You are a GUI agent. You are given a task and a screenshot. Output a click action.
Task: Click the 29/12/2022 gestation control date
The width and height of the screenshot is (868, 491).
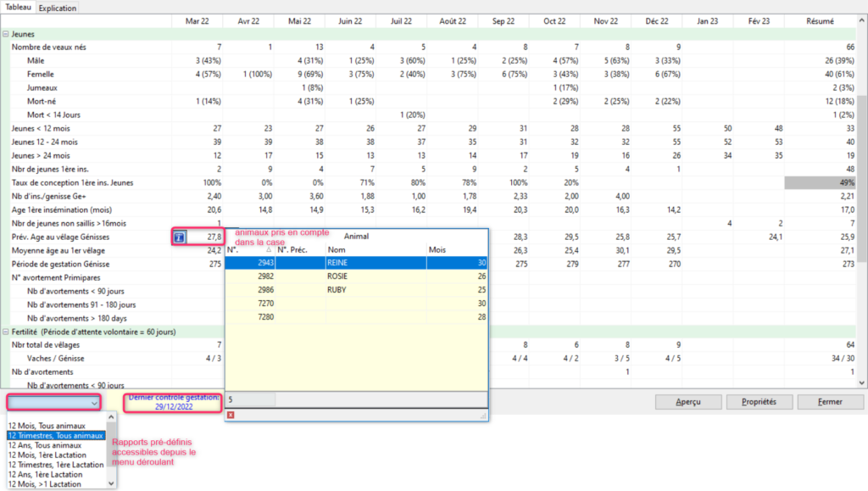(174, 407)
